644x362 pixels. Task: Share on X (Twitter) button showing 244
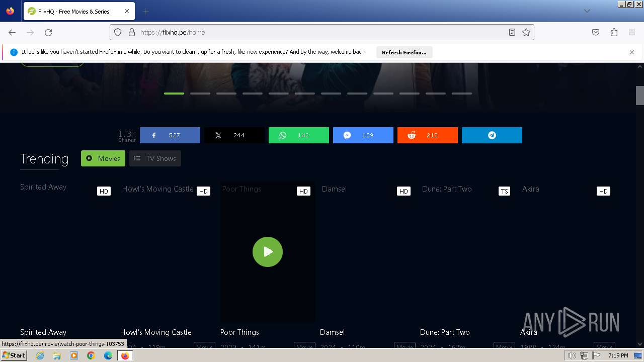click(x=234, y=135)
